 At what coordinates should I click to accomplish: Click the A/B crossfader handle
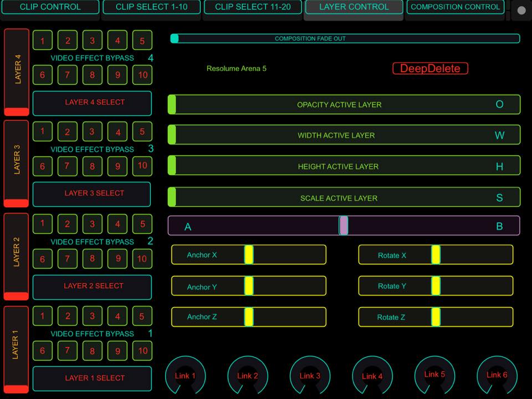coord(344,226)
